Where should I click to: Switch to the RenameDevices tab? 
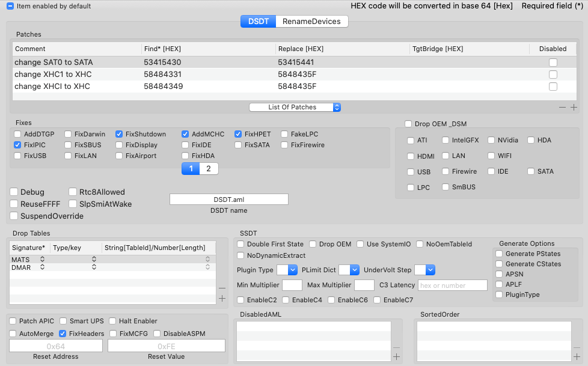click(x=311, y=22)
